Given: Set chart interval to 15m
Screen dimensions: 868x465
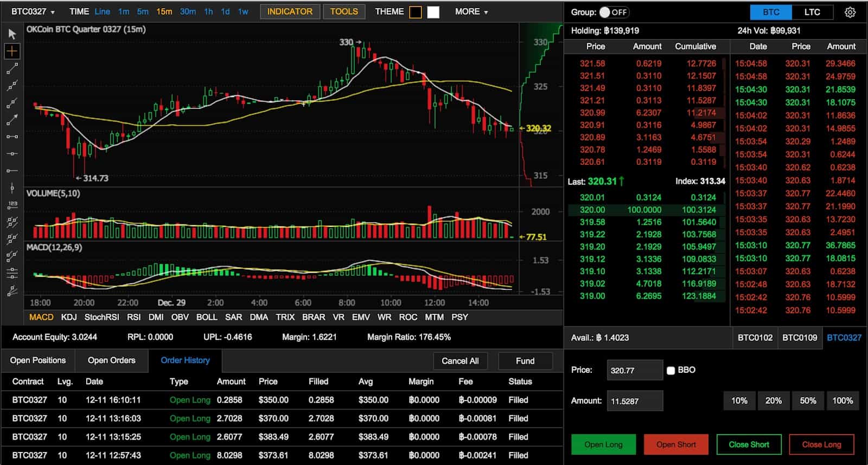Looking at the screenshot, I should pos(164,11).
